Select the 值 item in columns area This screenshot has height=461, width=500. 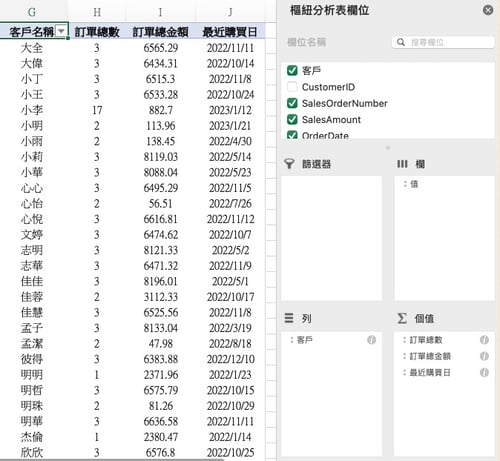(x=414, y=184)
